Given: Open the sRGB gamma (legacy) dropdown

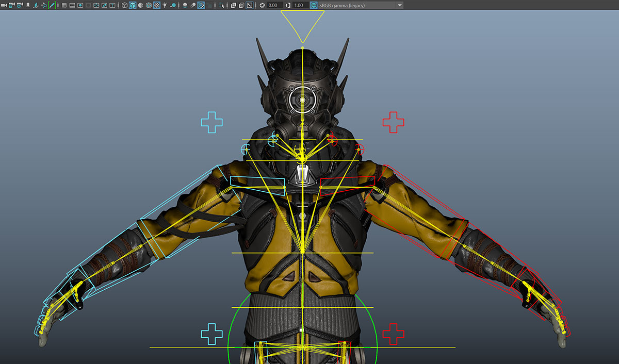Looking at the screenshot, I should [399, 5].
